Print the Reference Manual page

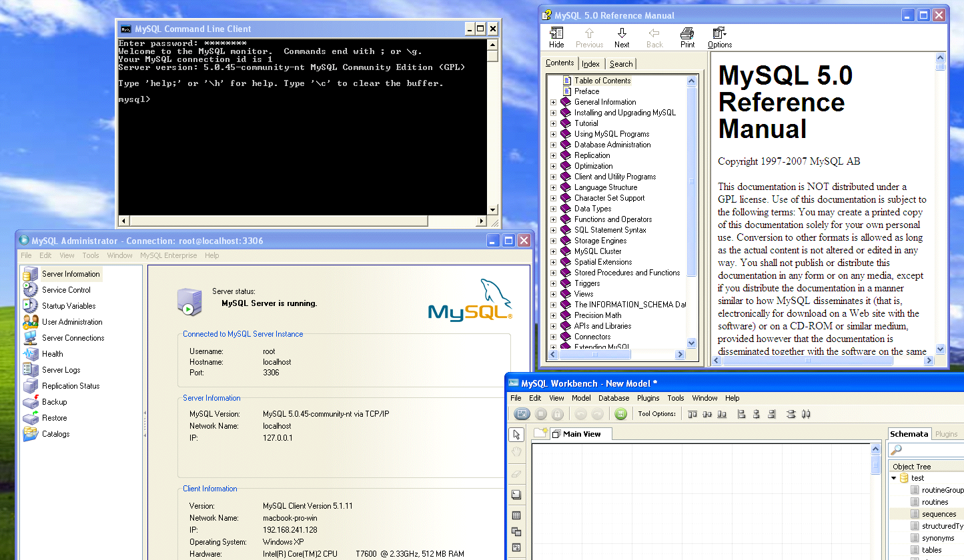687,37
